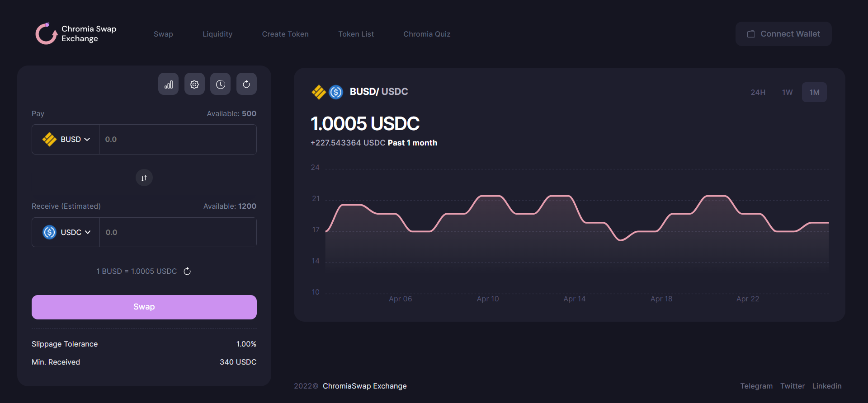Viewport: 868px width, 403px height.
Task: Expand the USDC token dropdown
Action: (66, 232)
